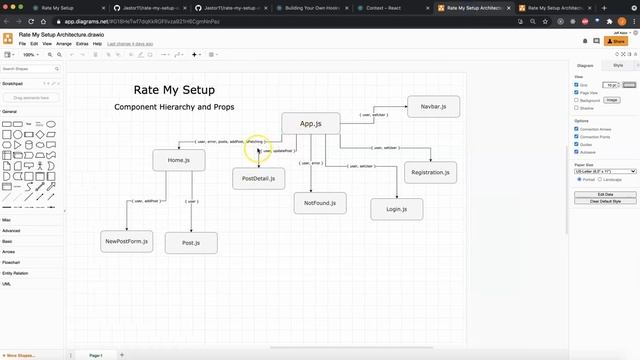Screen dimensions: 640x360
Task: Pick the actor stick-figure shape
Action: 40,166
